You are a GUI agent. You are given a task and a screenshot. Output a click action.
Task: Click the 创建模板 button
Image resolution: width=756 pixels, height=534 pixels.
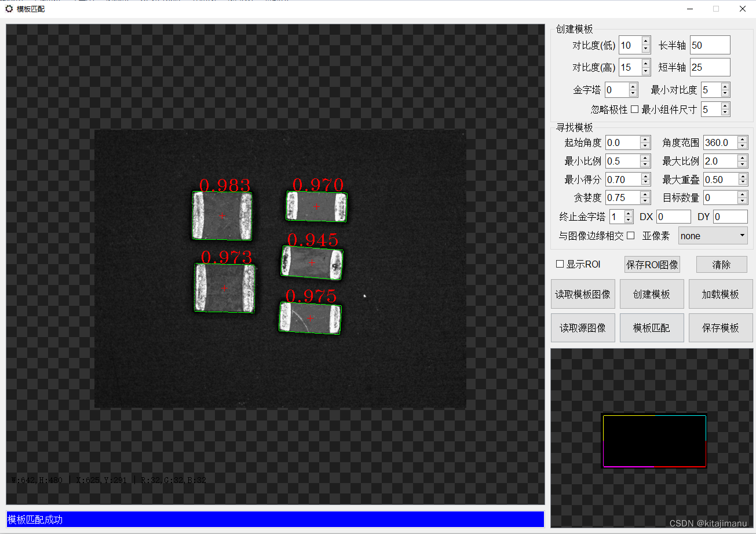pos(652,294)
